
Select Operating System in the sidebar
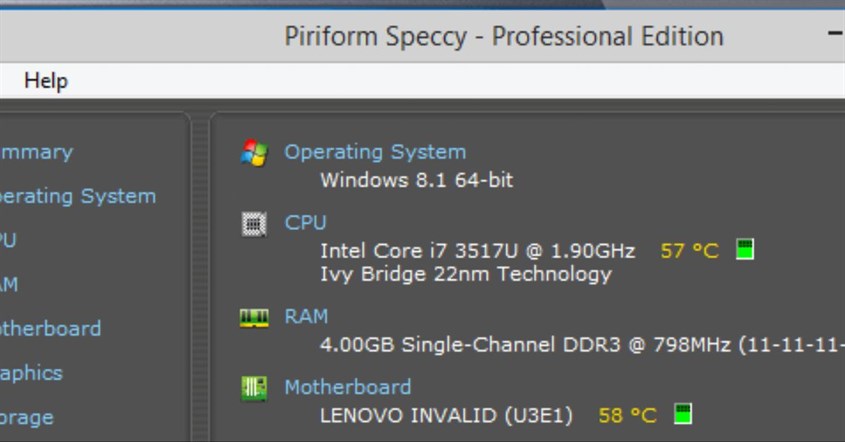click(78, 197)
